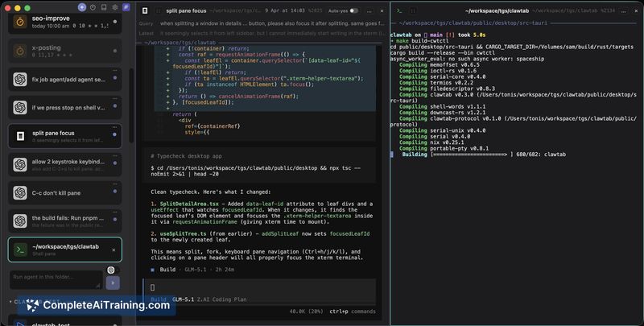The height and width of the screenshot is (326, 644).
Task: Open more options menu in shell pane header
Action: [625, 11]
